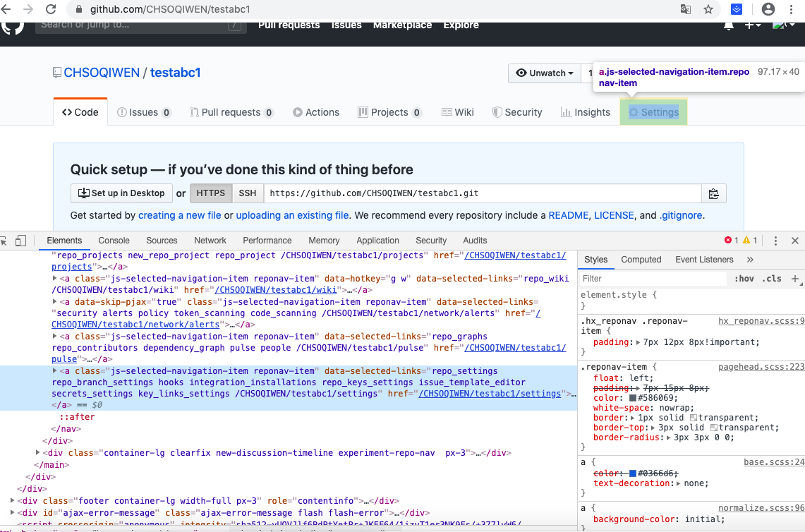The image size is (805, 532).
Task: Toggle the device toolbar icon in DevTools
Action: point(20,241)
